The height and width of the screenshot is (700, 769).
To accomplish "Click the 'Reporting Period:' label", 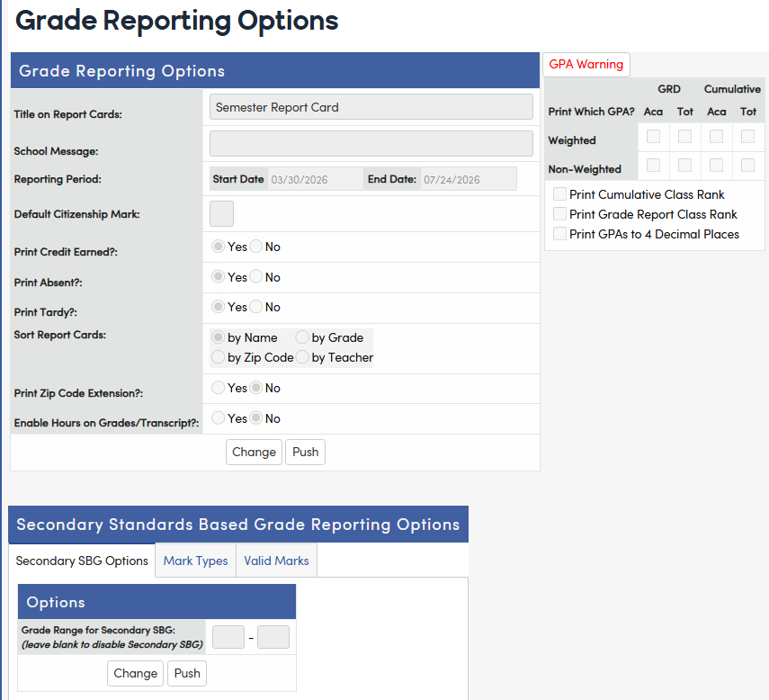I will [x=58, y=179].
